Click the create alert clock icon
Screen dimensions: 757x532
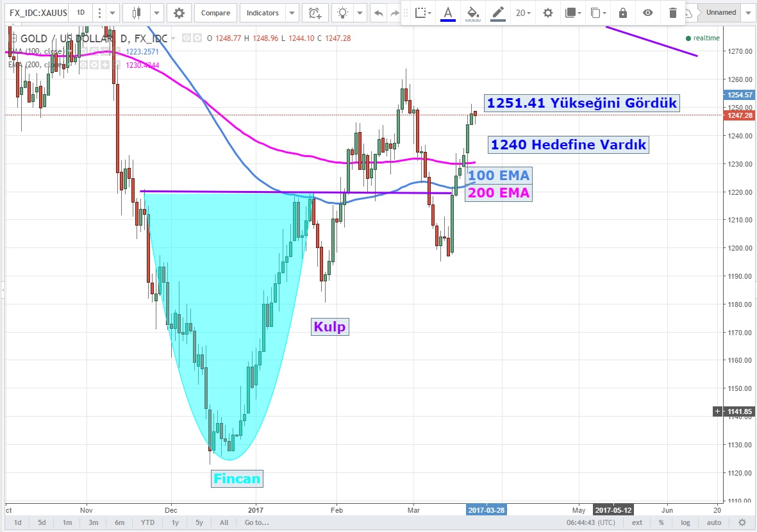[314, 13]
